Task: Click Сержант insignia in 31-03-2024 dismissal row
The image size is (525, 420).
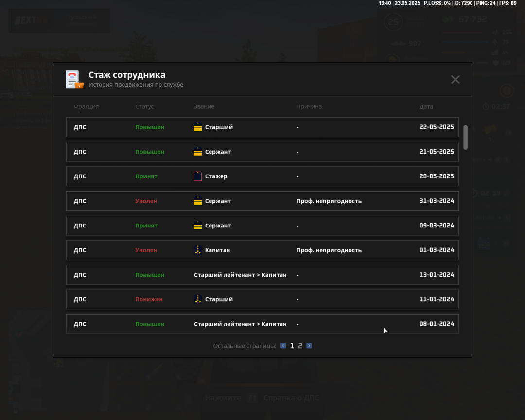Action: (x=198, y=201)
